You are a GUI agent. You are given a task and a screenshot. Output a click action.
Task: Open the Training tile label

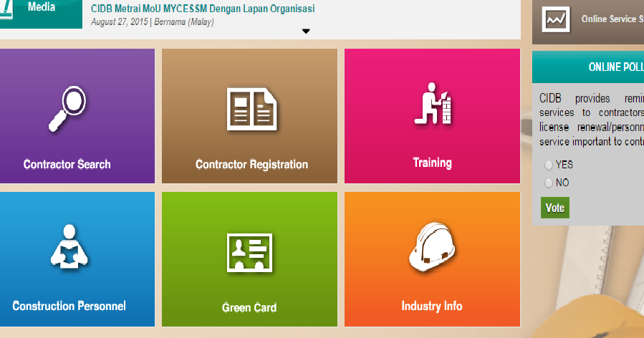(x=432, y=163)
